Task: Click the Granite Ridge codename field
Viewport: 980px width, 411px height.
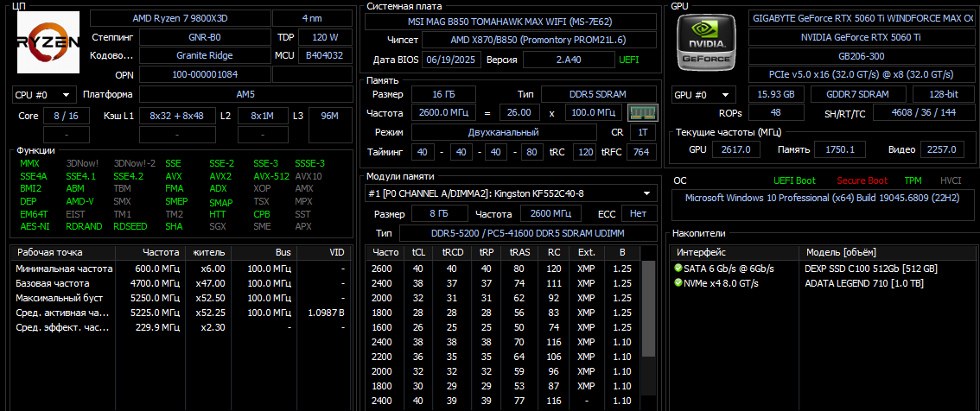Action: tap(205, 55)
